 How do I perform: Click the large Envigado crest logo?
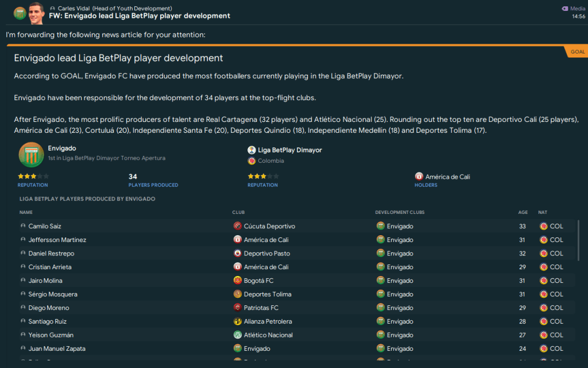(31, 155)
